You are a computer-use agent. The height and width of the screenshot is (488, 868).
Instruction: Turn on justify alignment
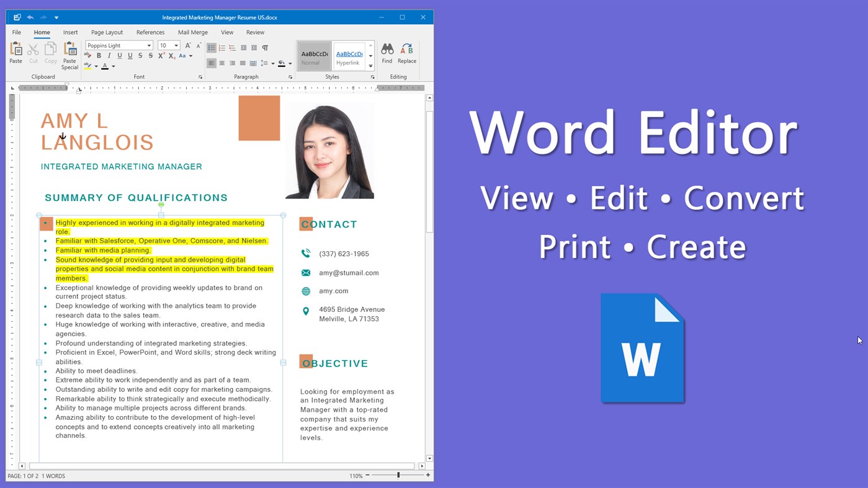coord(242,63)
